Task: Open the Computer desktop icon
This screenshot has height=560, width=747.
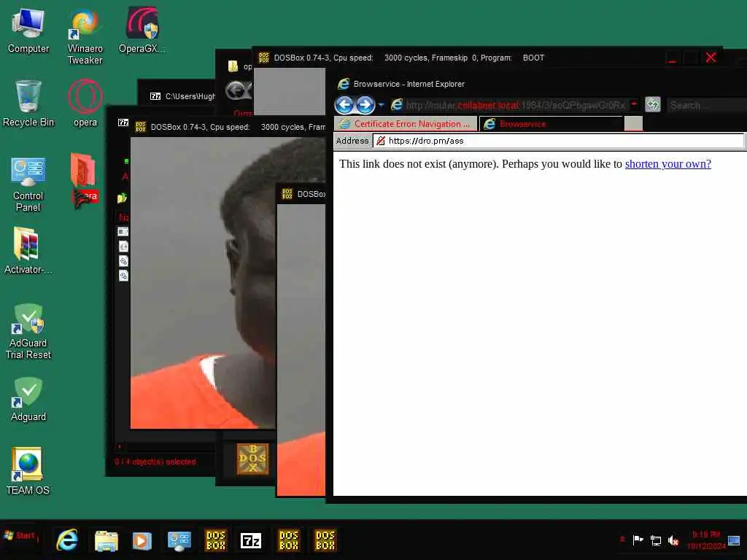Action: 28,31
